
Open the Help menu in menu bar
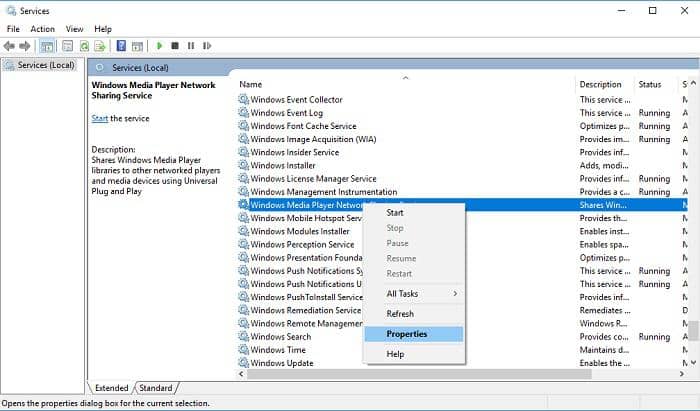point(103,29)
